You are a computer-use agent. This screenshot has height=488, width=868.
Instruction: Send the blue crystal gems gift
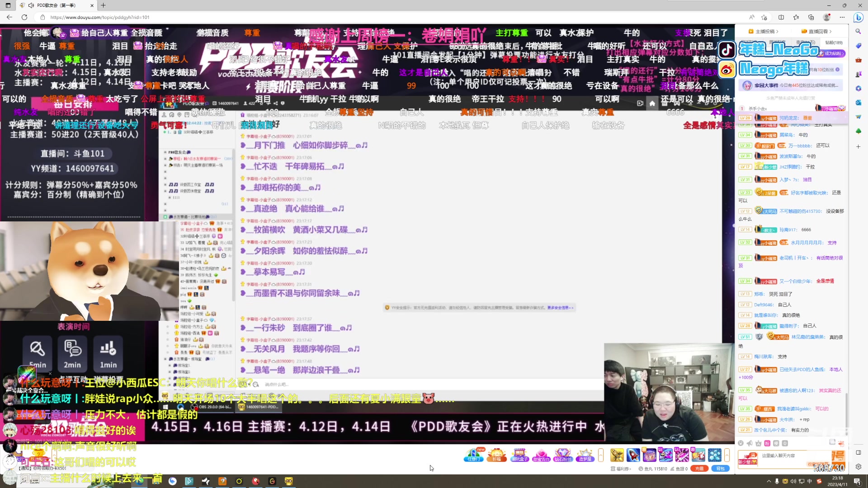715,455
